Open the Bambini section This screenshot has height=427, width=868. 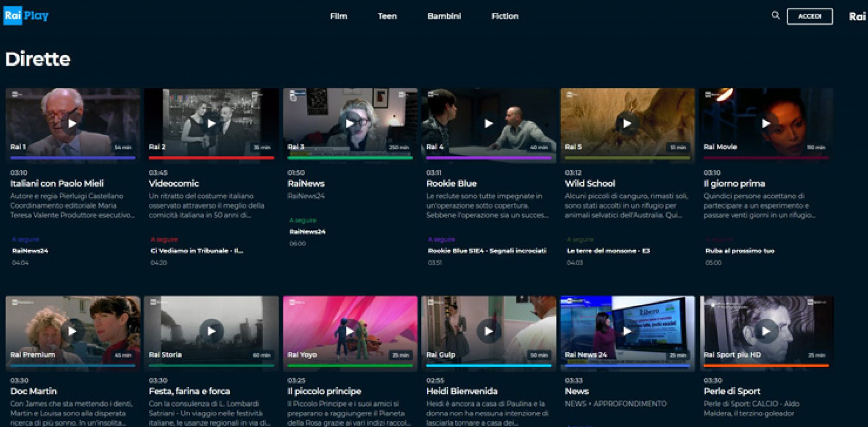click(x=444, y=16)
